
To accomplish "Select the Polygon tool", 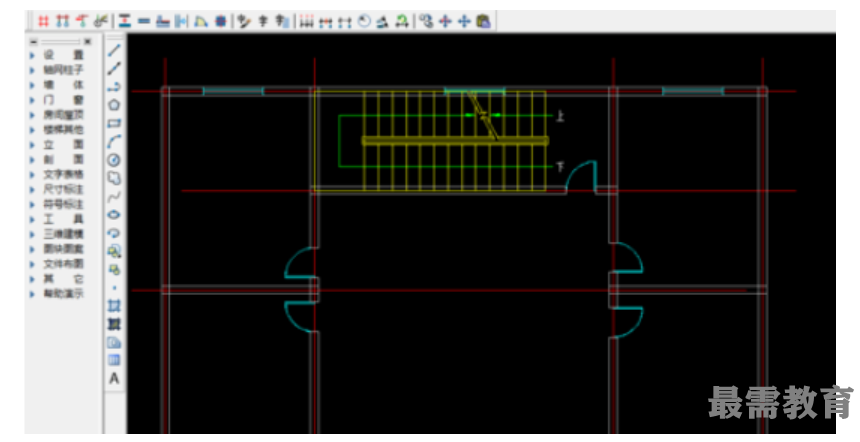I will click(114, 105).
